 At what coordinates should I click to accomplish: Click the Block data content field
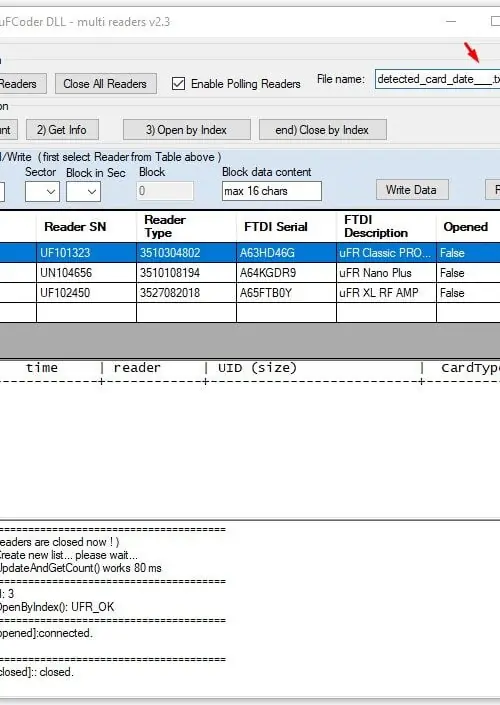coord(272,191)
